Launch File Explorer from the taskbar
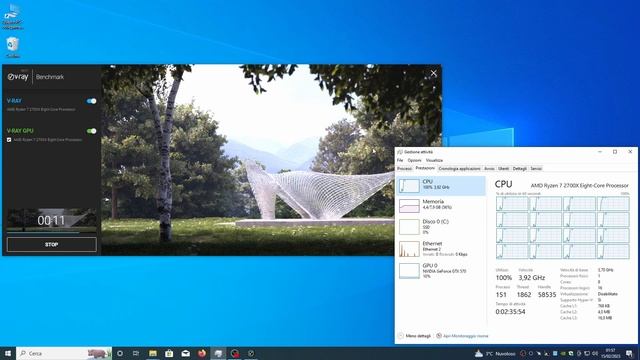Image resolution: width=640 pixels, height=360 pixels. [153, 353]
